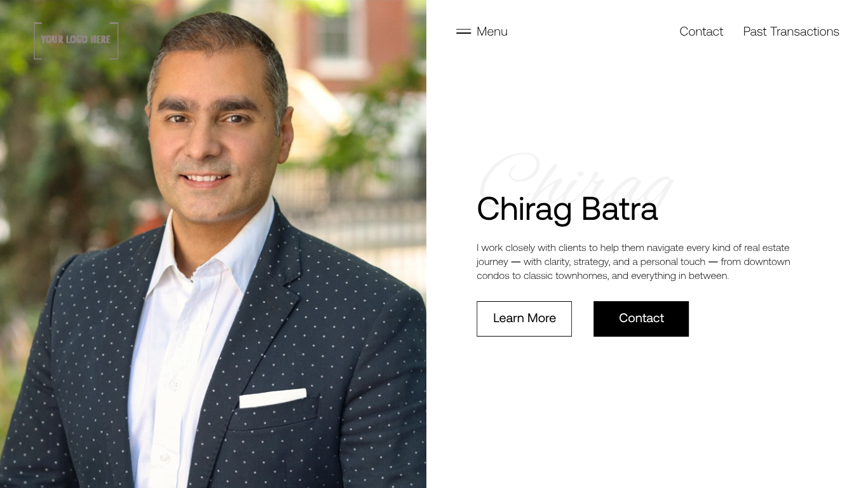This screenshot has height=488, width=868.
Task: Click the left bracket of logo placeholder
Action: pos(37,41)
